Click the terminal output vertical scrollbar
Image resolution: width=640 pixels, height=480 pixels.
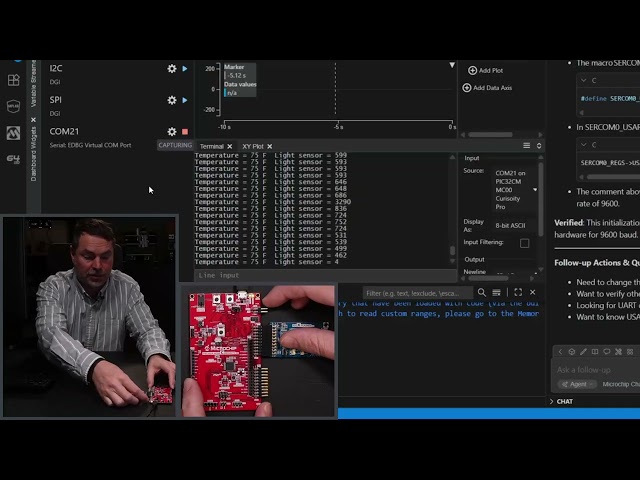[452, 250]
